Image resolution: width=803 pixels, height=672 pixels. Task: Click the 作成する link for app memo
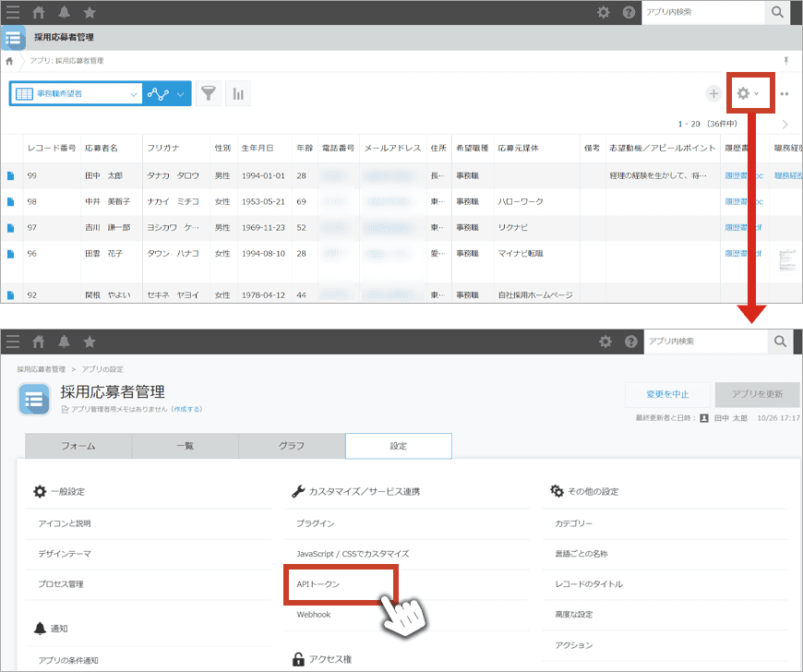187,409
